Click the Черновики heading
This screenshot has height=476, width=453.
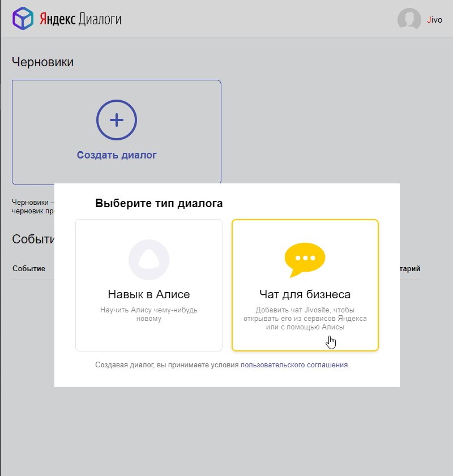43,62
